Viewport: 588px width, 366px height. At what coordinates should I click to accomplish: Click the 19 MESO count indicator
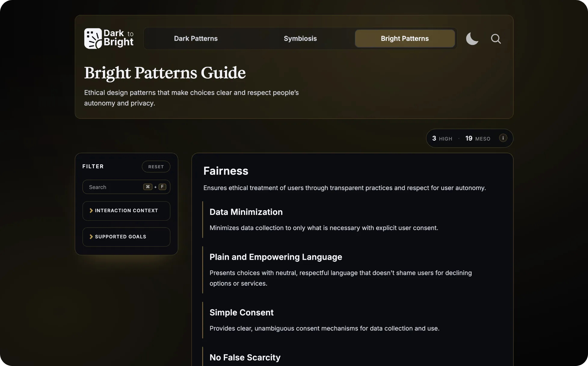click(477, 138)
